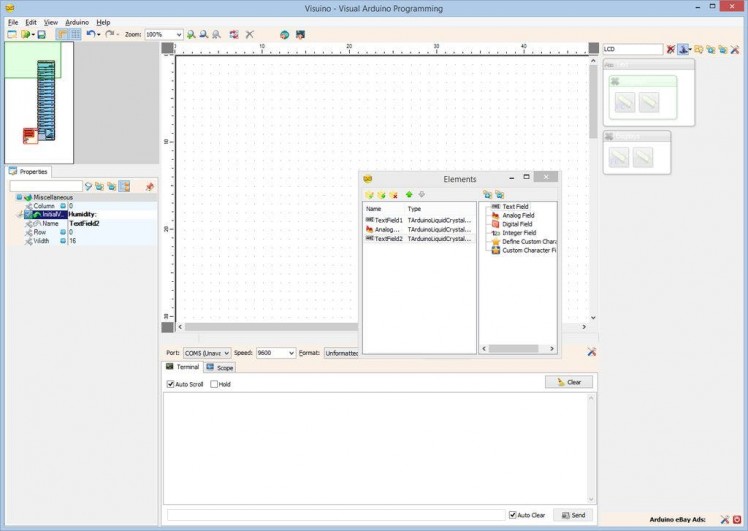Viewport: 748px width, 531px height.
Task: Pin the Properties panel with pin icon
Action: (x=150, y=186)
